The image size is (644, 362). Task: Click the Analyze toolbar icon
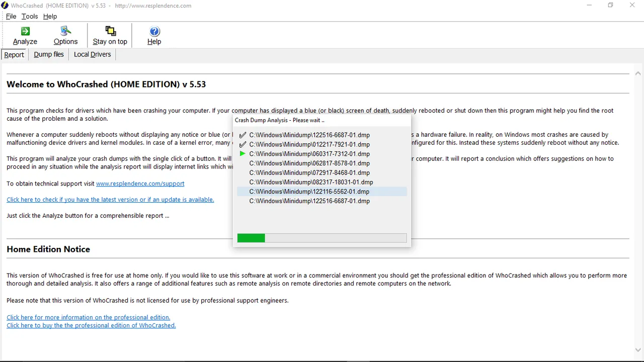25,31
